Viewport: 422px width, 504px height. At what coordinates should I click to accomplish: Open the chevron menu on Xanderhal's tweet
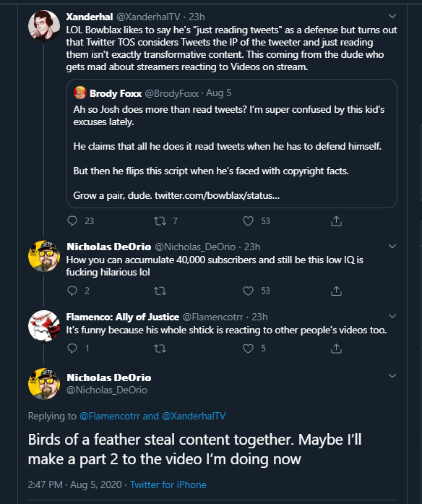(x=392, y=16)
